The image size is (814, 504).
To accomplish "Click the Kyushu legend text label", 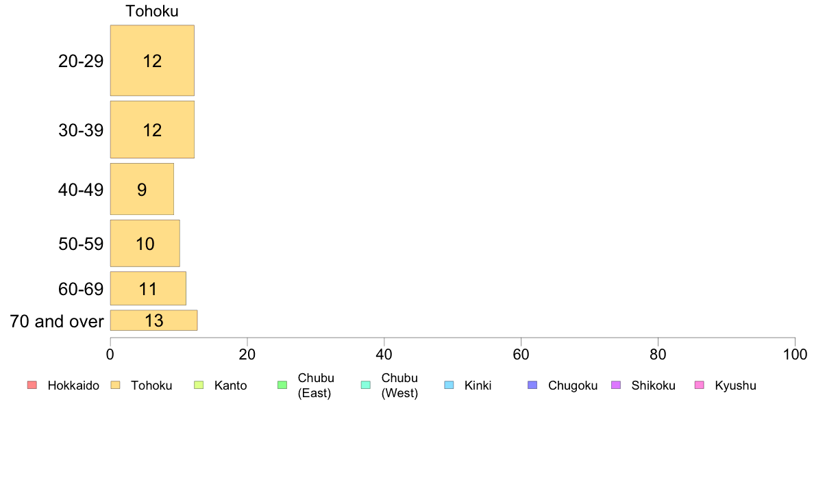I will 735,386.
